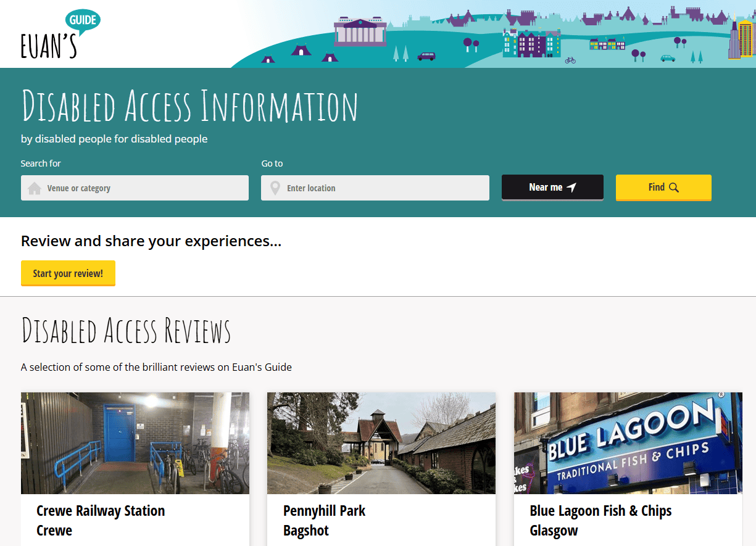The width and height of the screenshot is (756, 546).
Task: Click the Go to label
Action: [x=272, y=163]
